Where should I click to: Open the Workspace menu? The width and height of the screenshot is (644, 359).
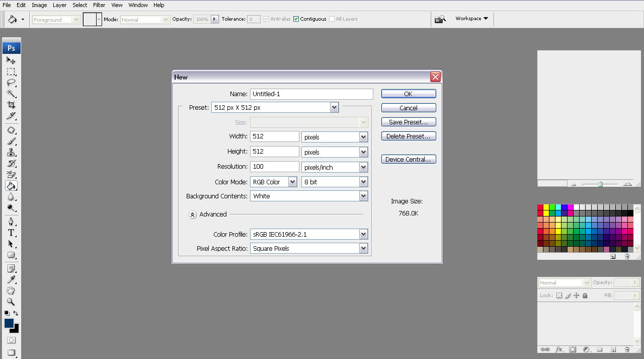471,19
